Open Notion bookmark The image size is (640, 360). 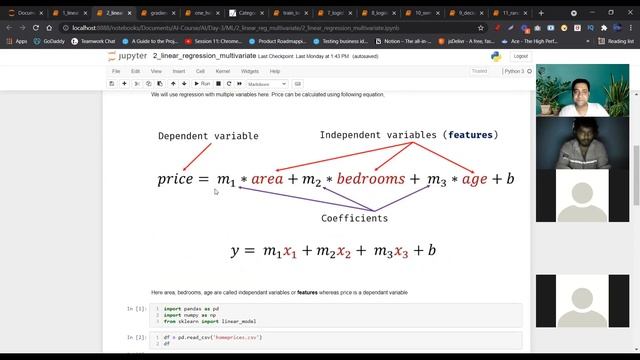tap(403, 41)
